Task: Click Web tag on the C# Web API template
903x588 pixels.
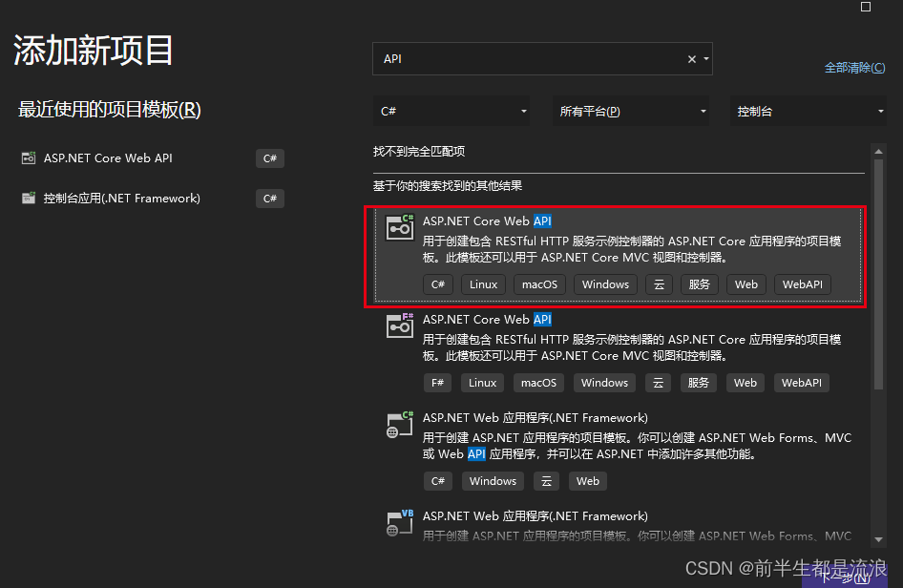Action: 746,284
